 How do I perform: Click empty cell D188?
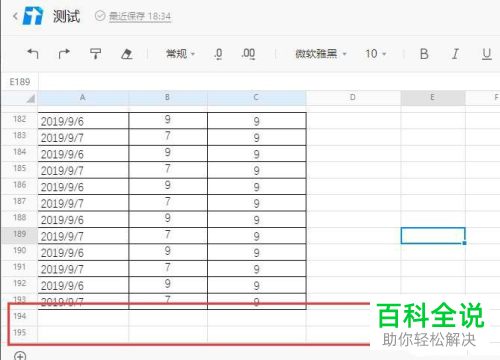353,219
